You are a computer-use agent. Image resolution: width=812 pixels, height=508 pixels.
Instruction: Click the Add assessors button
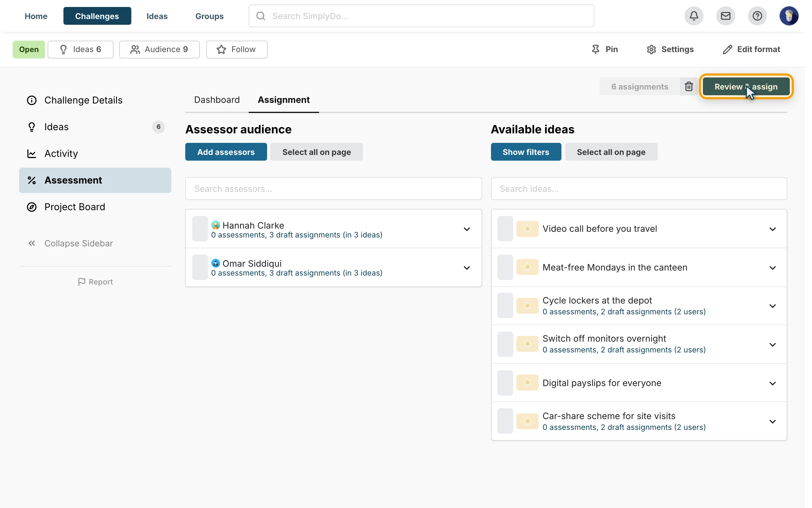pyautogui.click(x=226, y=152)
